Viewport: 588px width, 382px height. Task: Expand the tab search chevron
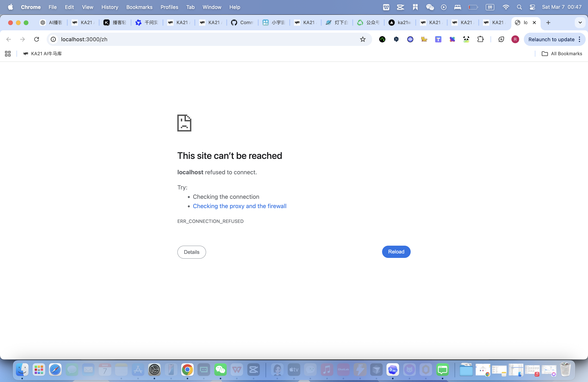(580, 23)
